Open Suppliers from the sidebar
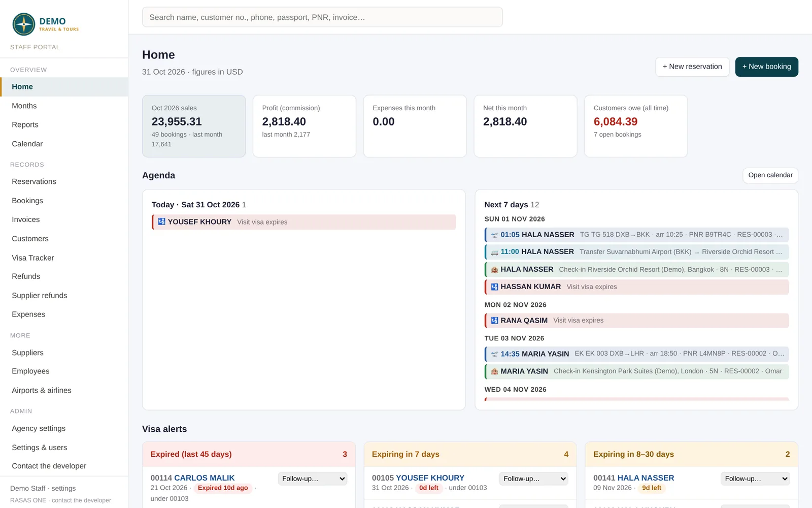812x508 pixels. (x=64, y=353)
